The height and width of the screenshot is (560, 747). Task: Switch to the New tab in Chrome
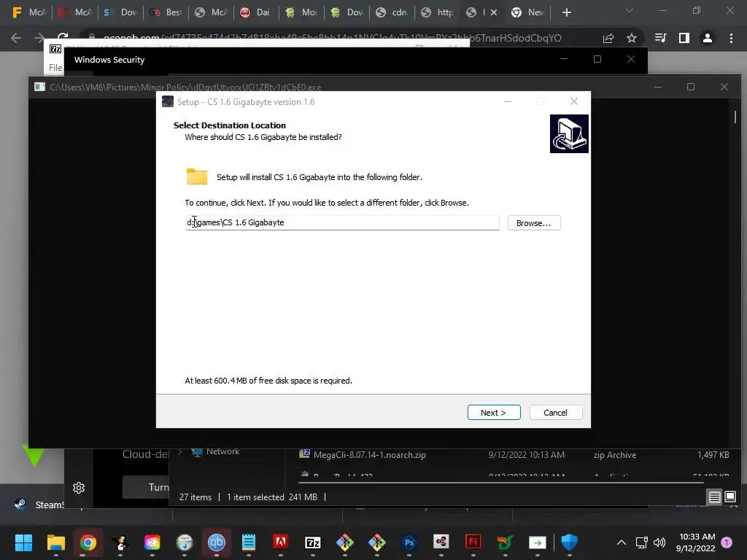point(527,12)
